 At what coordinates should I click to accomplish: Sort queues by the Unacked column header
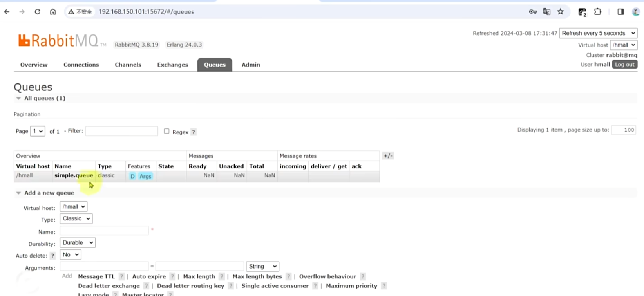point(231,166)
